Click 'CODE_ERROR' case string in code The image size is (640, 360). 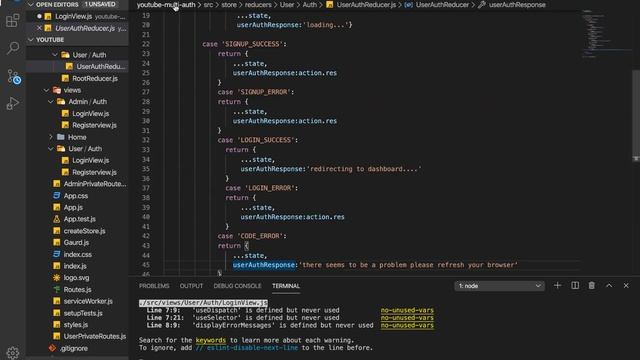[260, 236]
